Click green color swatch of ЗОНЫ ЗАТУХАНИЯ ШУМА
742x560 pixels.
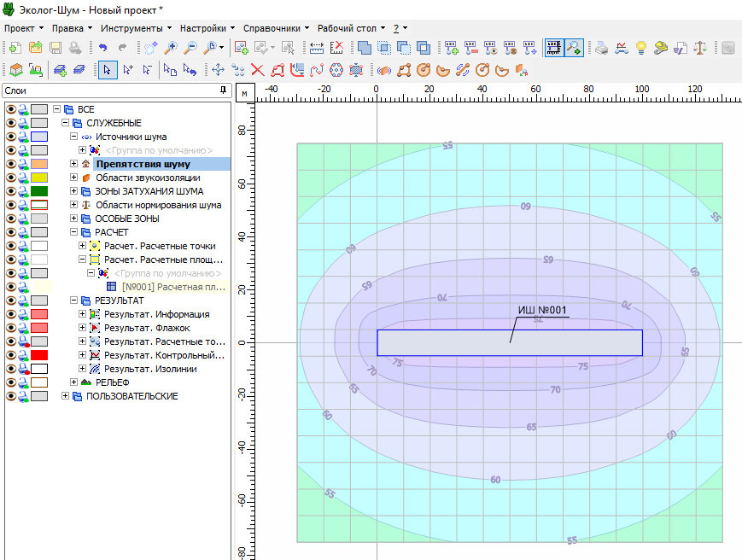tap(39, 191)
